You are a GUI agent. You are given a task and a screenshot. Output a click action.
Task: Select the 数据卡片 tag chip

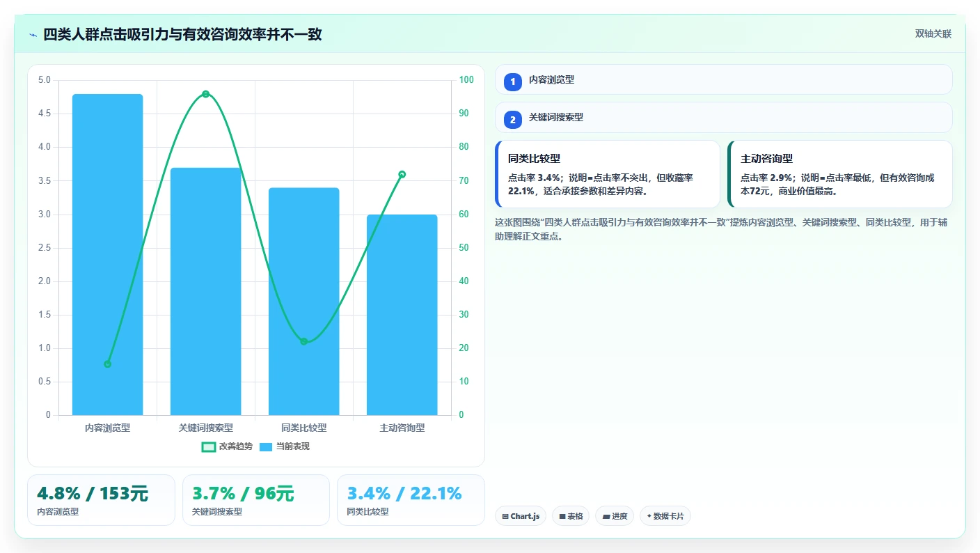point(665,516)
